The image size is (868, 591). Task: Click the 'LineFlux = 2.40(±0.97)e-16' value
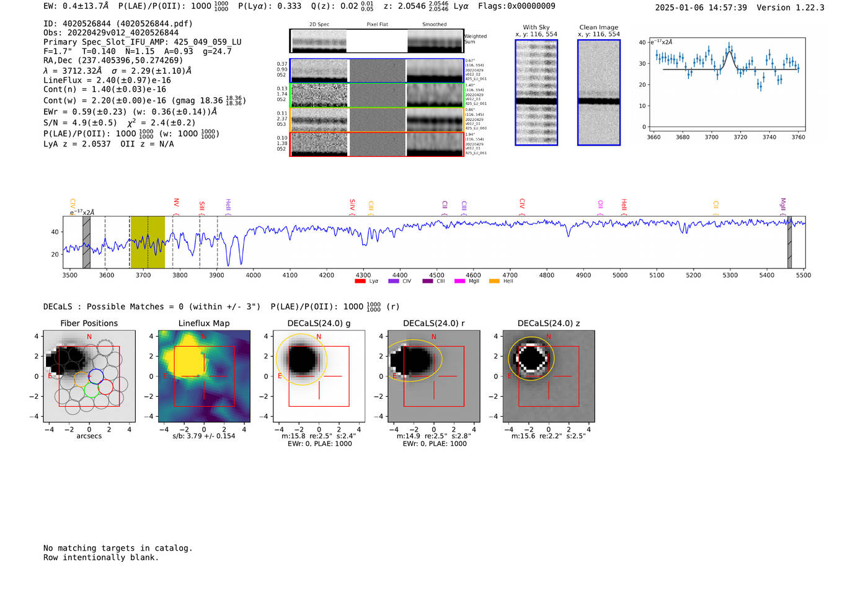(107, 81)
